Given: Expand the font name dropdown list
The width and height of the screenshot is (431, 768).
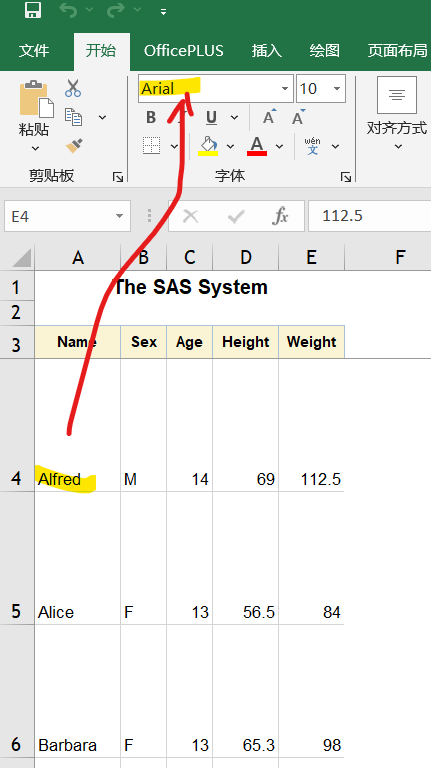Looking at the screenshot, I should pos(285,89).
